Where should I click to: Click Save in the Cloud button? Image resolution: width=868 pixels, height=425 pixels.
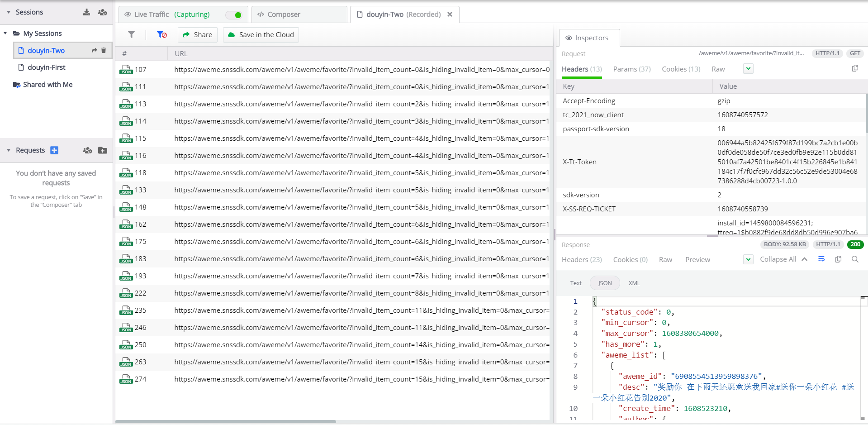click(261, 35)
